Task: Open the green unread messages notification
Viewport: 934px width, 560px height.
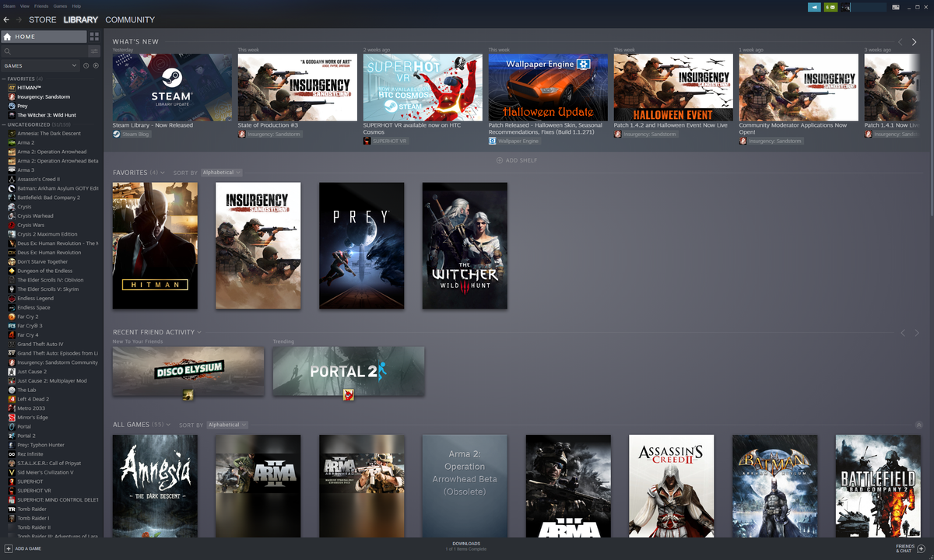Action: click(x=830, y=7)
